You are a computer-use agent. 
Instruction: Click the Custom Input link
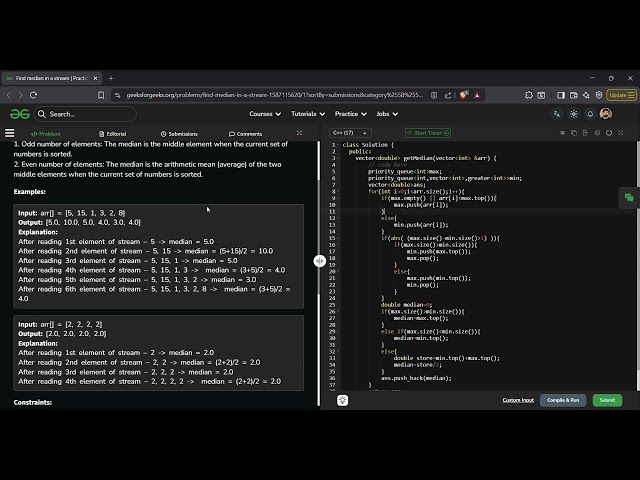tap(518, 400)
